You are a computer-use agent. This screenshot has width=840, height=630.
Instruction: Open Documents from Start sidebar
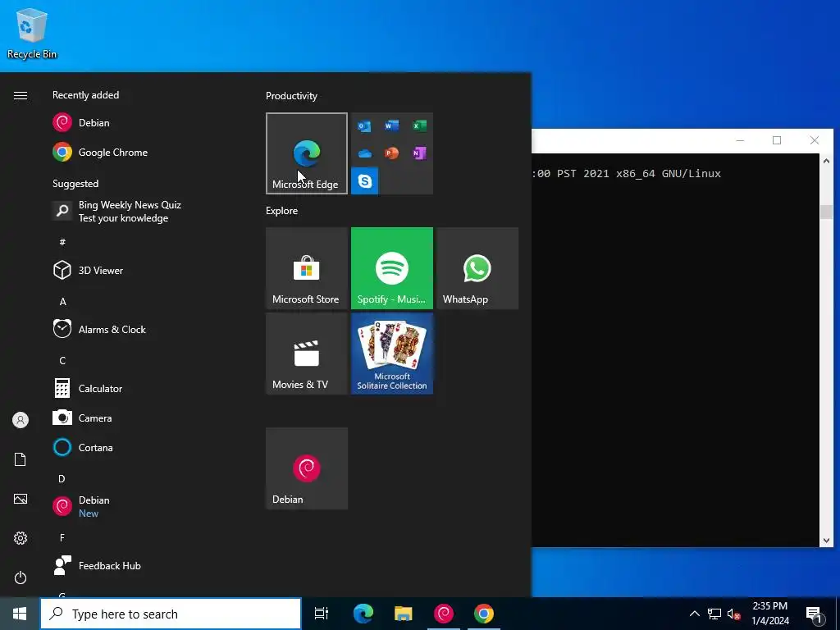21,459
